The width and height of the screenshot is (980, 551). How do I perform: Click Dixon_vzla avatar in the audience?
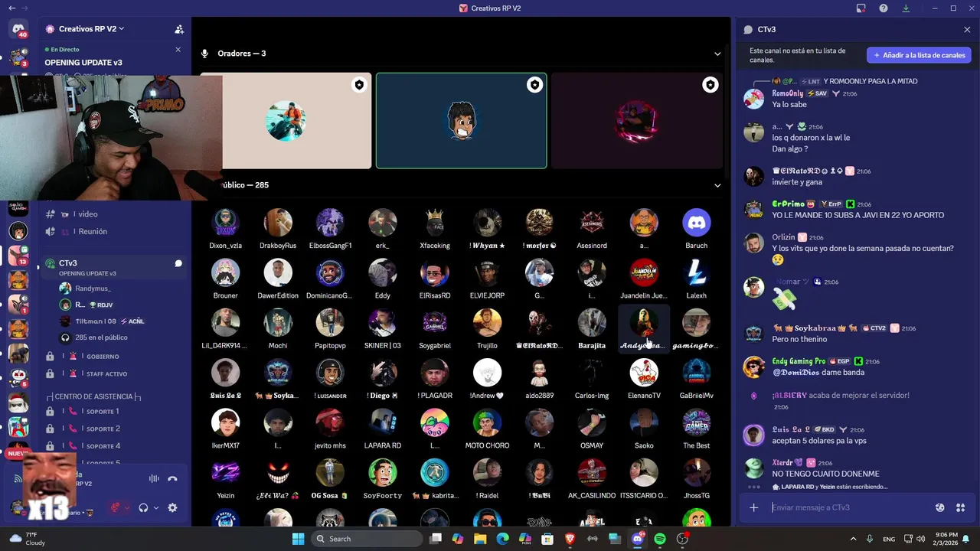pos(225,223)
